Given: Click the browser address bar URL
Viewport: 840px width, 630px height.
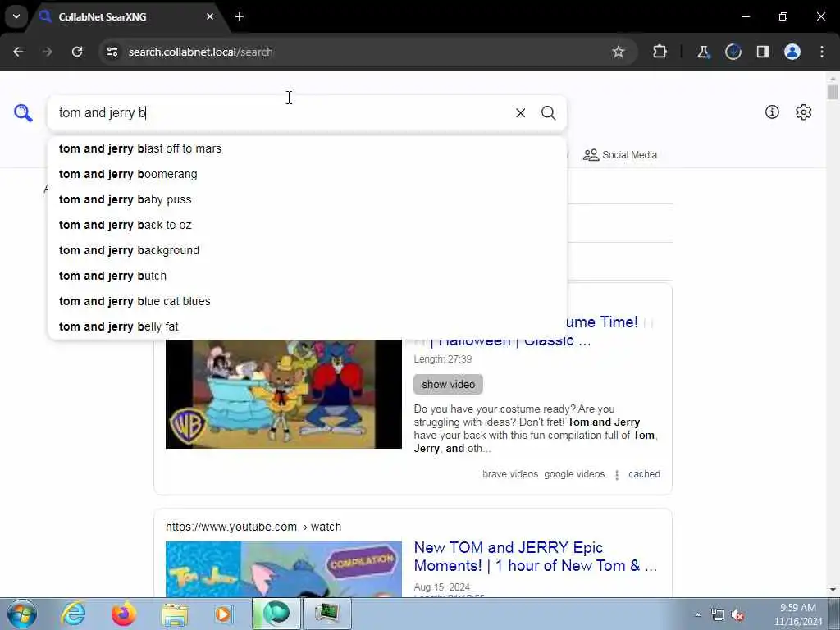Looking at the screenshot, I should coord(200,52).
